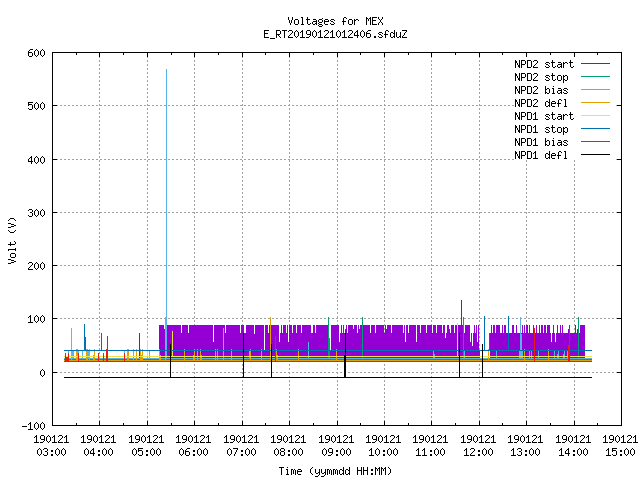640x480 pixels.
Task: Click the NPD1 bias red legend line
Action: click(x=595, y=142)
